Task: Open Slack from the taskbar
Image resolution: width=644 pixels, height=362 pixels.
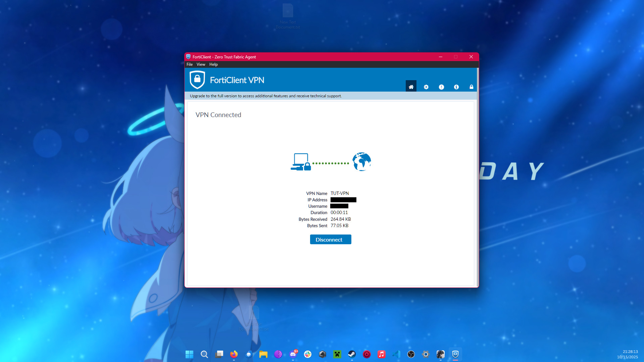Action: coord(308,354)
